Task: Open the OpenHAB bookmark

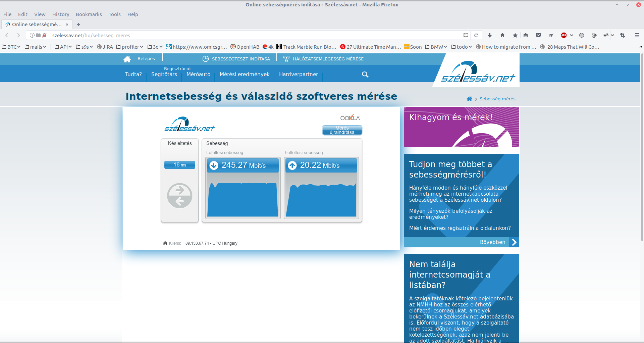Action: [245, 47]
